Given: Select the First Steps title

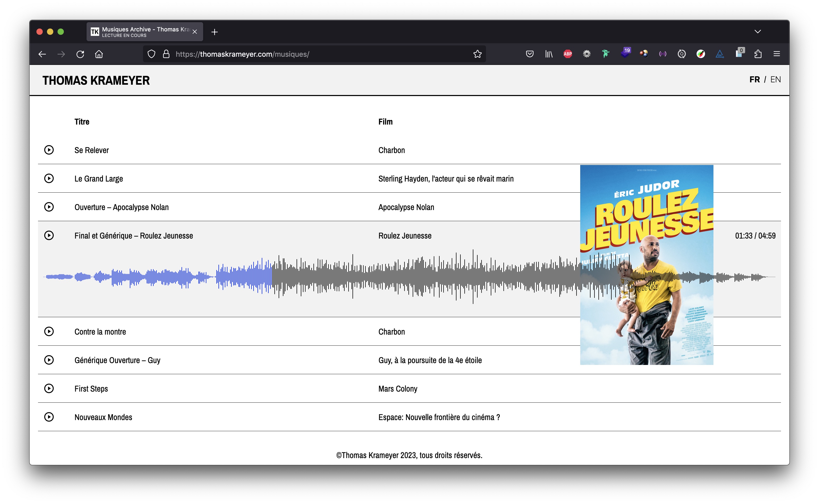Looking at the screenshot, I should (x=91, y=389).
